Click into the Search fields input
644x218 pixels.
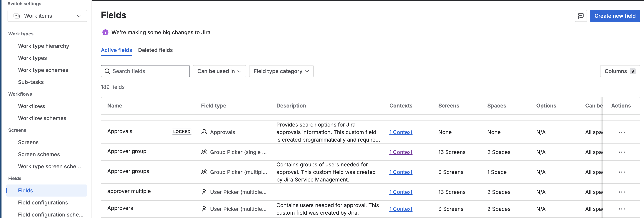(145, 71)
